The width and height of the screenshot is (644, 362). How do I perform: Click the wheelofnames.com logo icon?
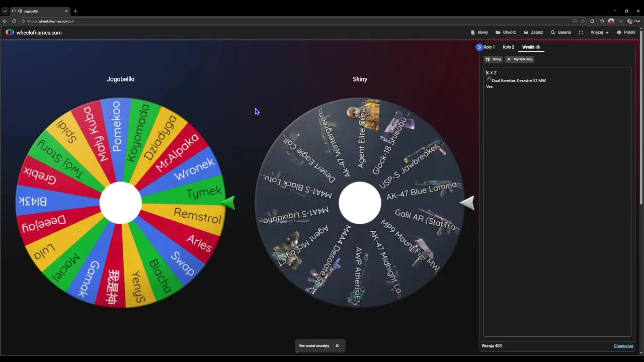[x=10, y=32]
